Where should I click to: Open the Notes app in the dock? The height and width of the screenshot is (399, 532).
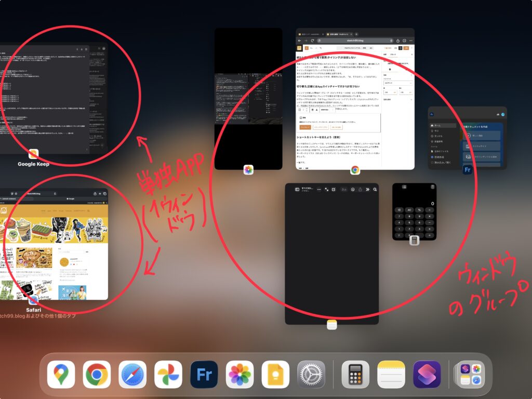(x=391, y=375)
